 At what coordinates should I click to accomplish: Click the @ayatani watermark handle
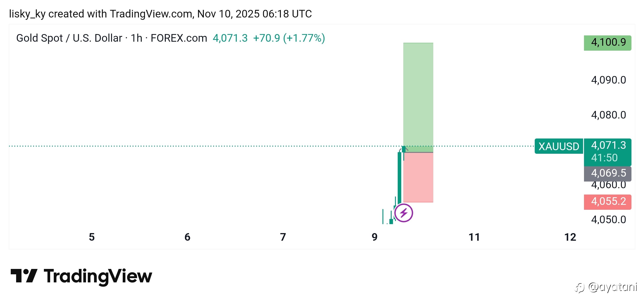click(612, 287)
